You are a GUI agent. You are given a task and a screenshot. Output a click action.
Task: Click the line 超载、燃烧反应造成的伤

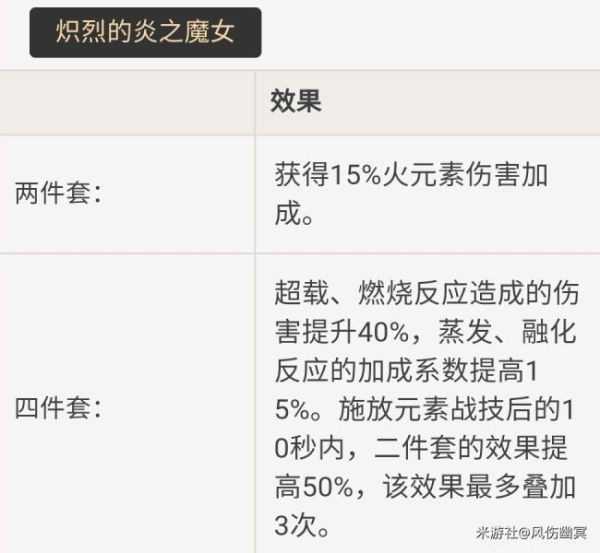(x=424, y=293)
